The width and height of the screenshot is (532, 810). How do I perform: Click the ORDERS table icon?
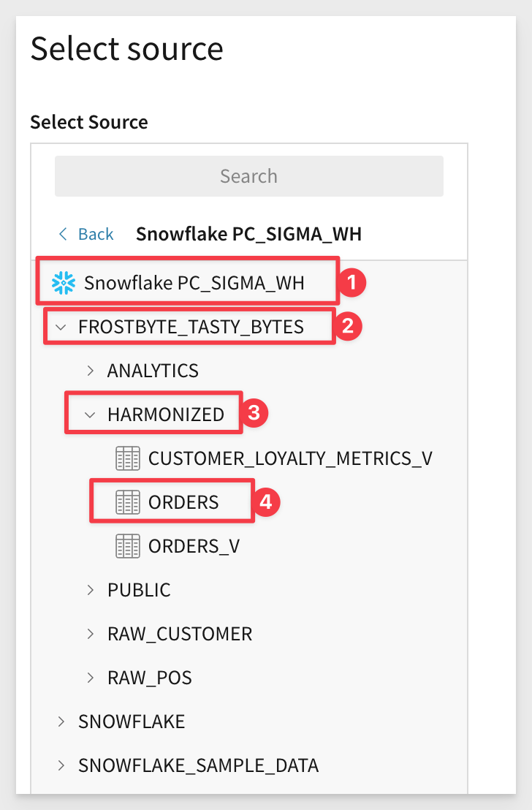[128, 502]
